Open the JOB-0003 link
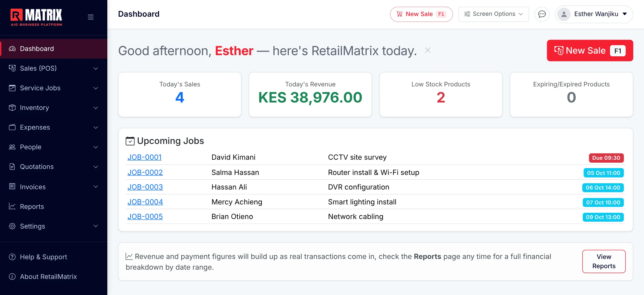Viewport: 644px width, 295px height. click(145, 187)
